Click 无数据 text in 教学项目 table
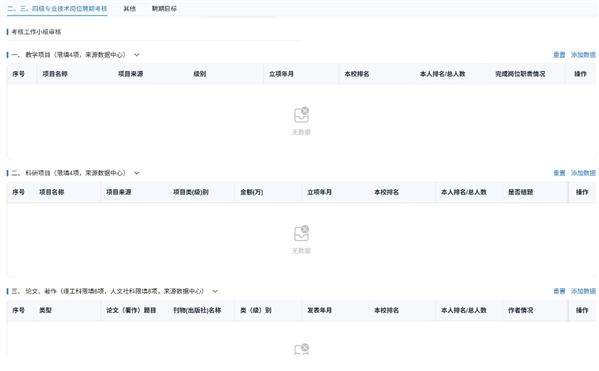 (x=301, y=132)
